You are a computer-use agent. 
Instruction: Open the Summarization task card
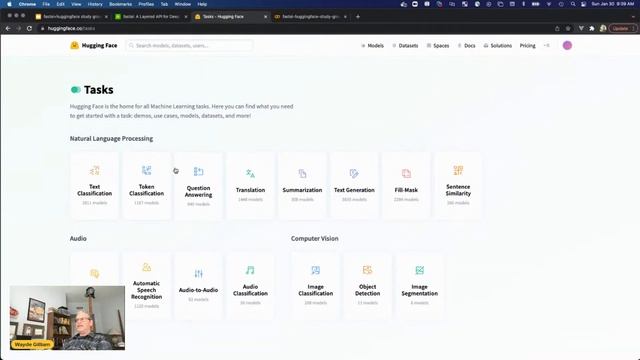click(x=302, y=186)
